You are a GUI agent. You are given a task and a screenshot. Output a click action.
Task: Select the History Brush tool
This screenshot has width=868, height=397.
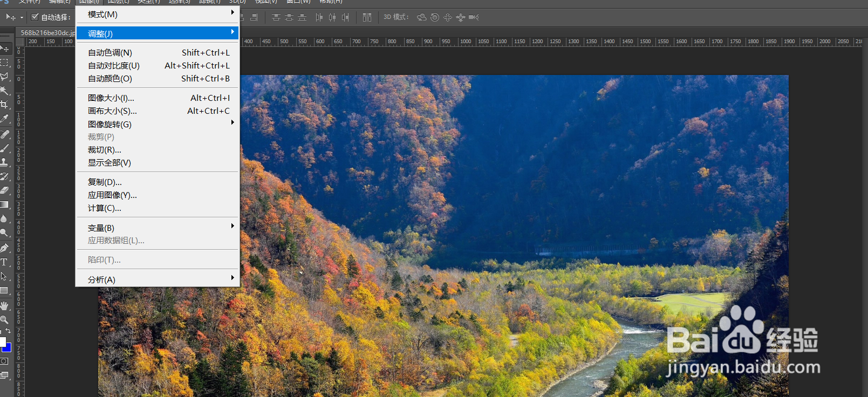(4, 176)
